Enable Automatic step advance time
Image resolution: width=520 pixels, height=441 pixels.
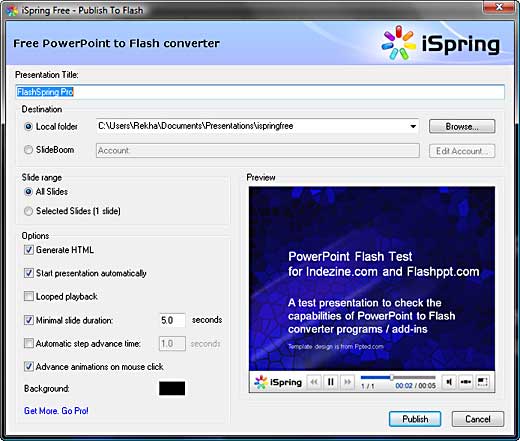point(29,343)
